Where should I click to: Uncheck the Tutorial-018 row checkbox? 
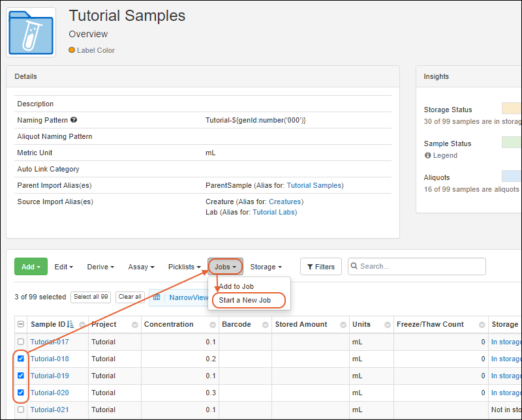click(x=21, y=359)
